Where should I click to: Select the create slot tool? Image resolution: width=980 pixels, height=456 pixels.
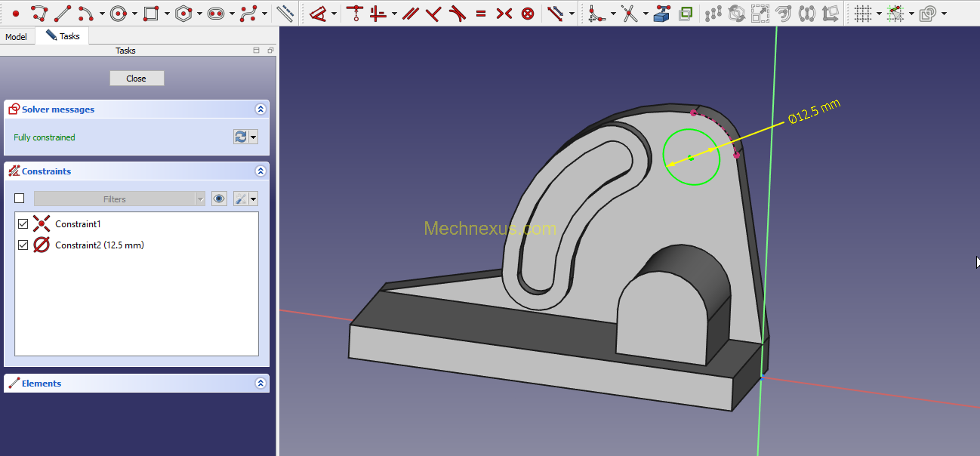click(215, 13)
